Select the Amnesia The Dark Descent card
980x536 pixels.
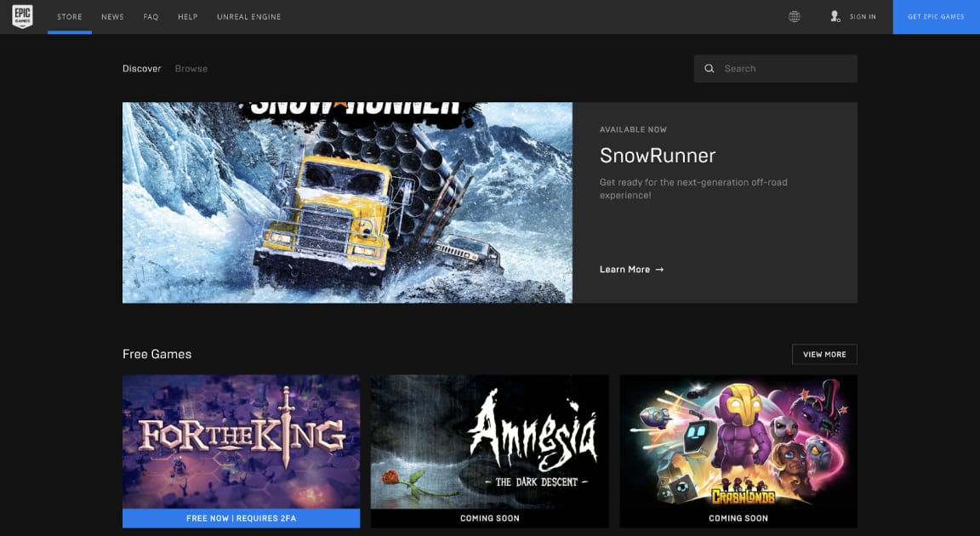coord(489,441)
